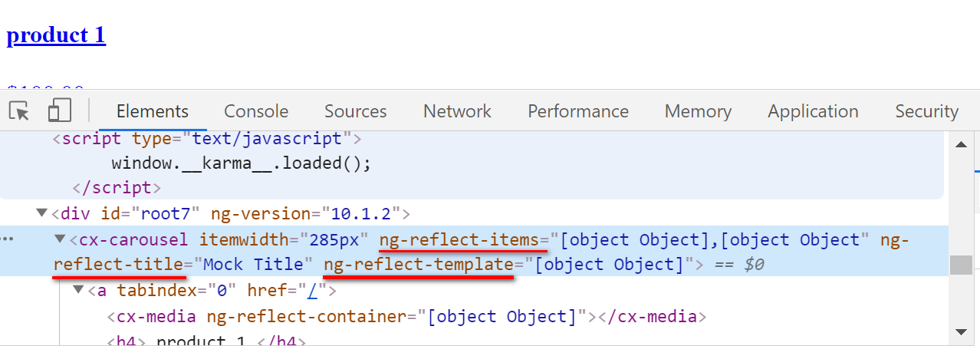Image resolution: width=980 pixels, height=346 pixels.
Task: Collapse the anchor tabindex node
Action: pyautogui.click(x=78, y=291)
